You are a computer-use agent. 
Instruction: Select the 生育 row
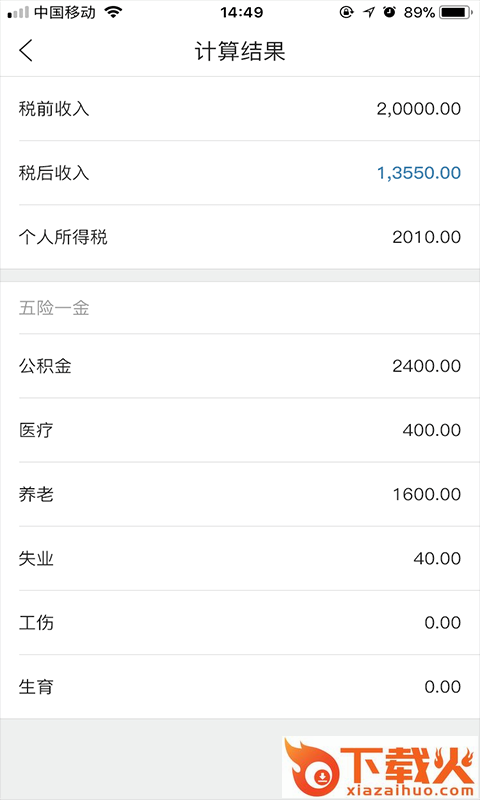(240, 687)
